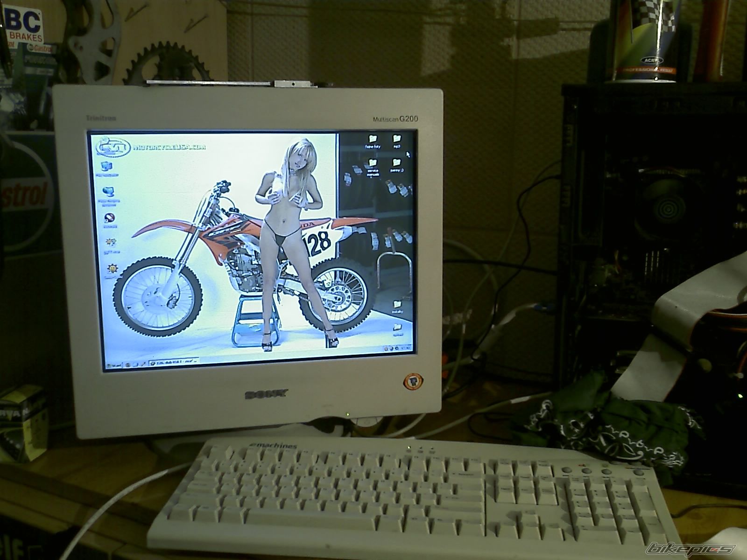Click the second system tray icon
This screenshot has height=560, width=747.
(x=392, y=348)
